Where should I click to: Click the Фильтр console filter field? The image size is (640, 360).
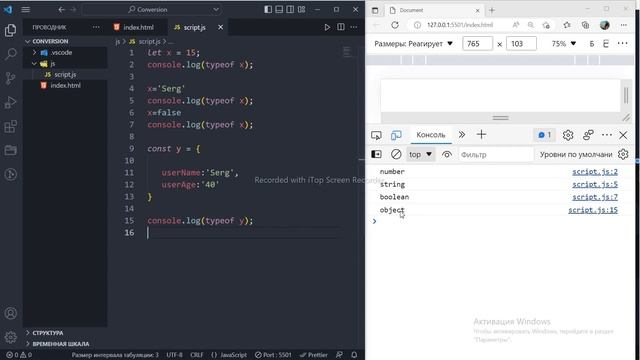(x=496, y=154)
